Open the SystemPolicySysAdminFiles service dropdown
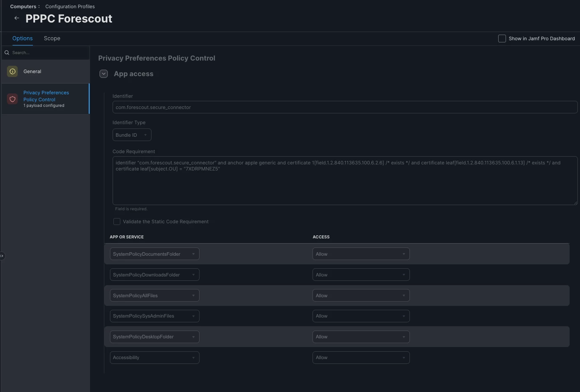 click(x=155, y=316)
